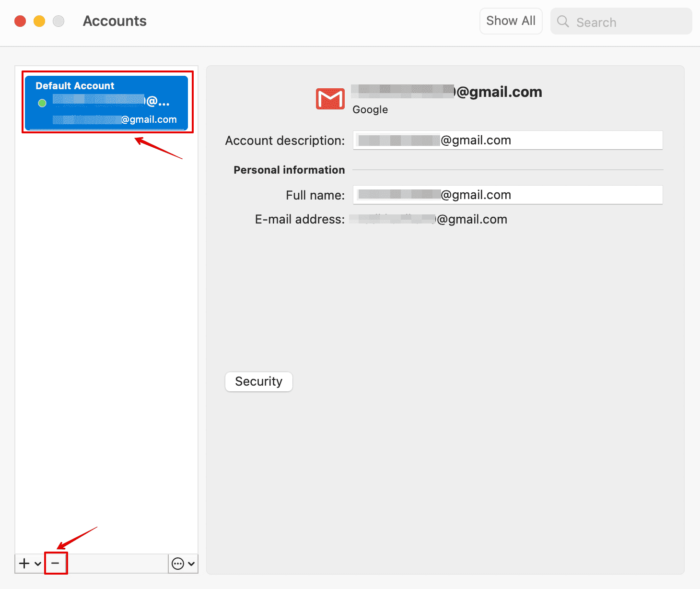700x589 pixels.
Task: Open the Security settings button
Action: [x=258, y=381]
